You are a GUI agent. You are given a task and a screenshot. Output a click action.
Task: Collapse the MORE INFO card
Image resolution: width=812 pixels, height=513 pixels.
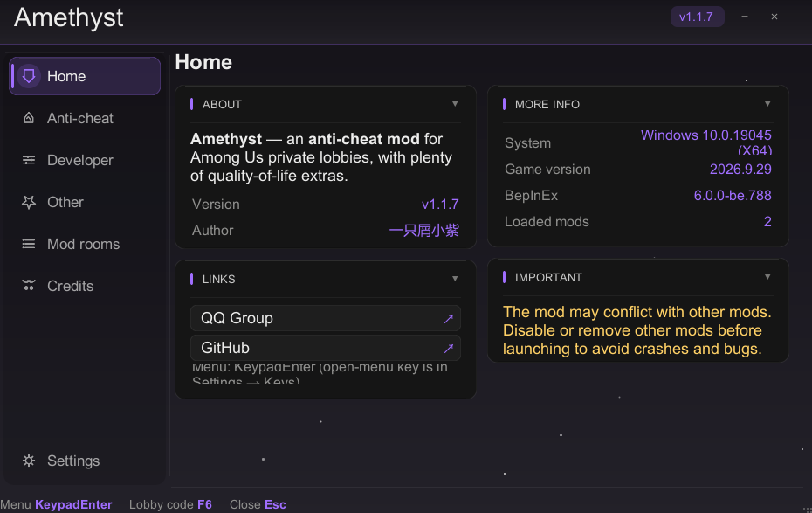[x=767, y=104]
